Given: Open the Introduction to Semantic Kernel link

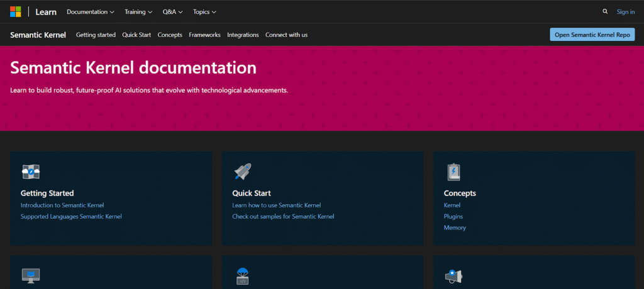Looking at the screenshot, I should [62, 205].
